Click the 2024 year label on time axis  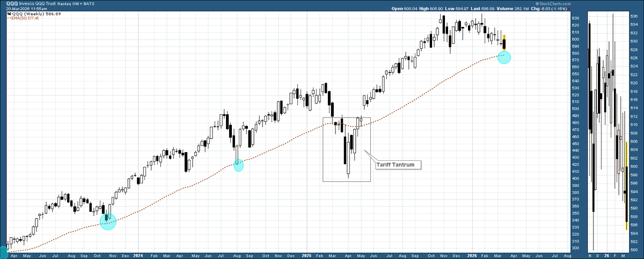tap(138, 256)
